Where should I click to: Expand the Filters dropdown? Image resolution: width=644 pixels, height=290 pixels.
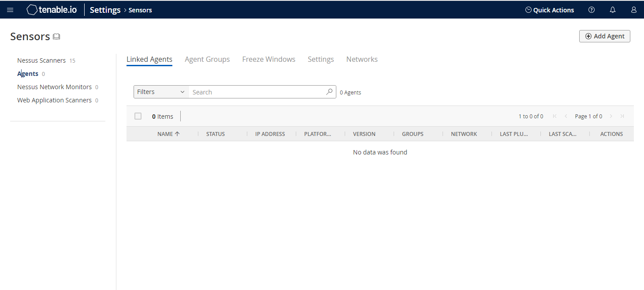point(161,92)
